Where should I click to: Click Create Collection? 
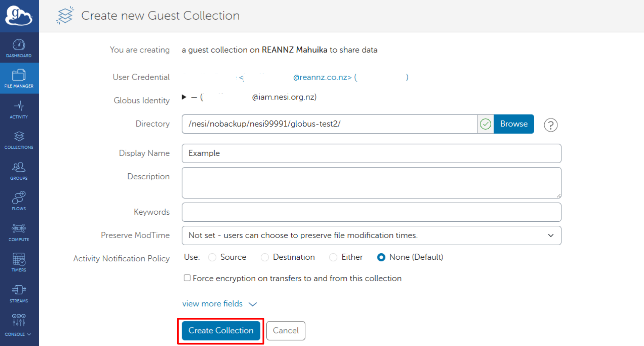[221, 331]
